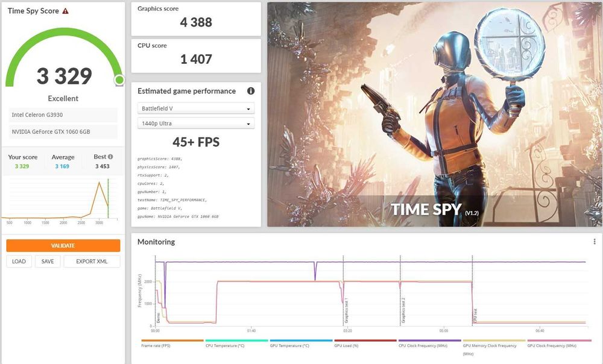Click the warning triangle beside Time Spy Score
The width and height of the screenshot is (603, 364).
[x=65, y=11]
